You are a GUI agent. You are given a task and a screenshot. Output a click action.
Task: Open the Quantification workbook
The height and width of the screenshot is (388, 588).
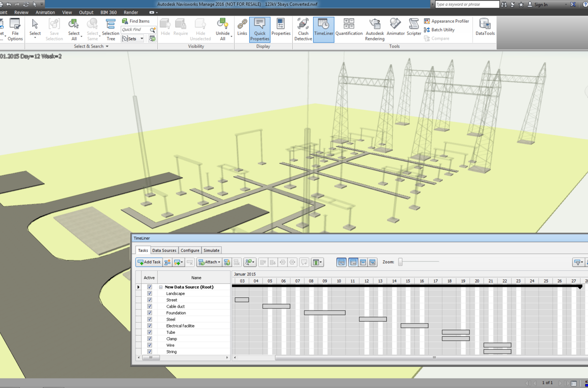coord(349,28)
